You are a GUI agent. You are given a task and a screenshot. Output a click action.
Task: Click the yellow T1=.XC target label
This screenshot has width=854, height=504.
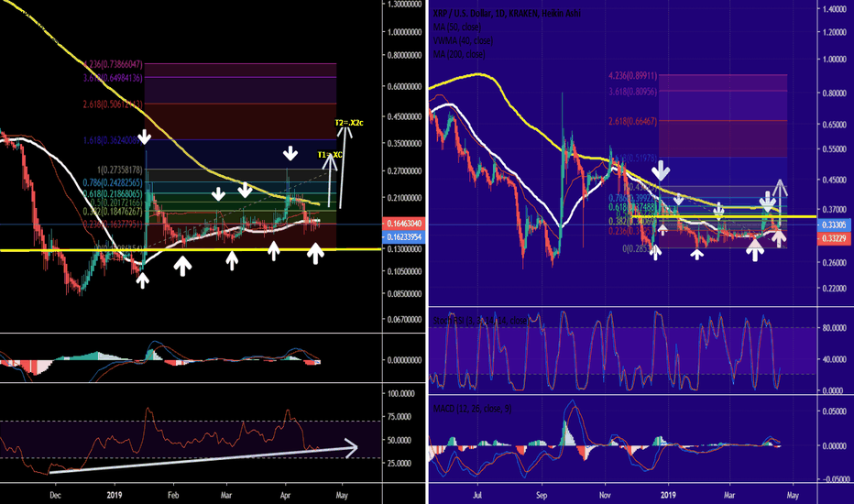point(330,155)
